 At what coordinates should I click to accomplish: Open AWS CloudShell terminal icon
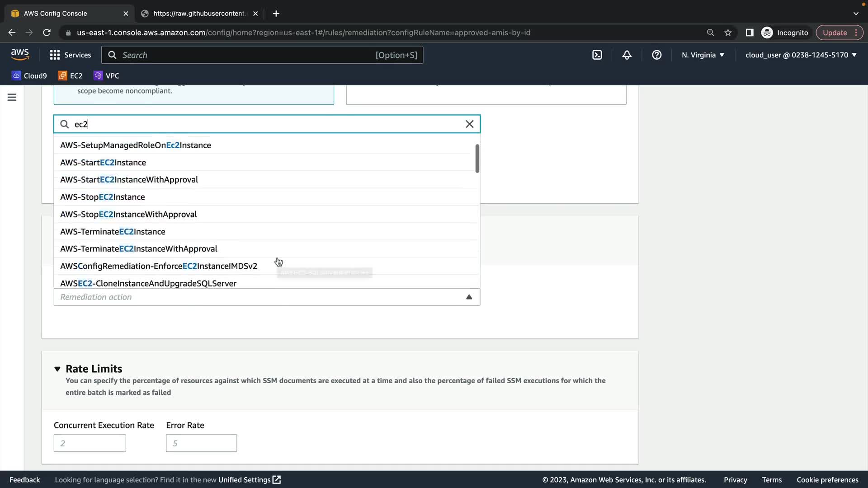pyautogui.click(x=597, y=55)
